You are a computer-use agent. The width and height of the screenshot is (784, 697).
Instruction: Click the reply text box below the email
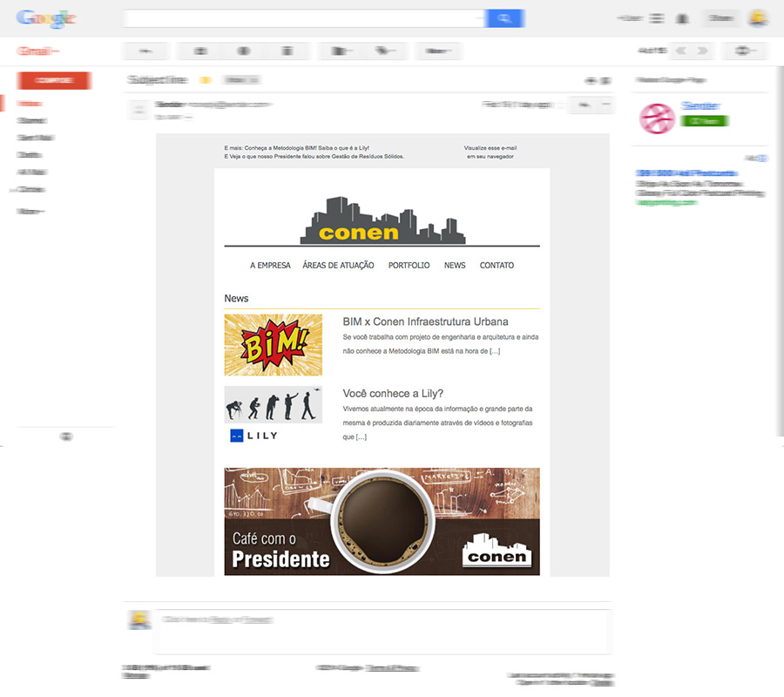click(382, 632)
